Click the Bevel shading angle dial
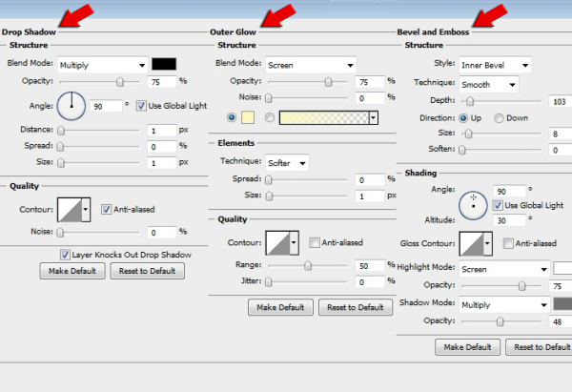The width and height of the screenshot is (572, 392). pyautogui.click(x=474, y=203)
